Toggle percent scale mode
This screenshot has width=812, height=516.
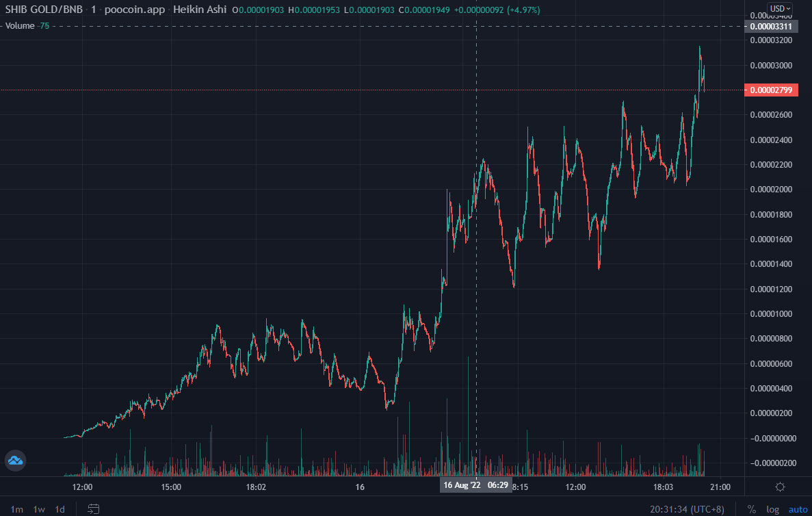[x=751, y=509]
